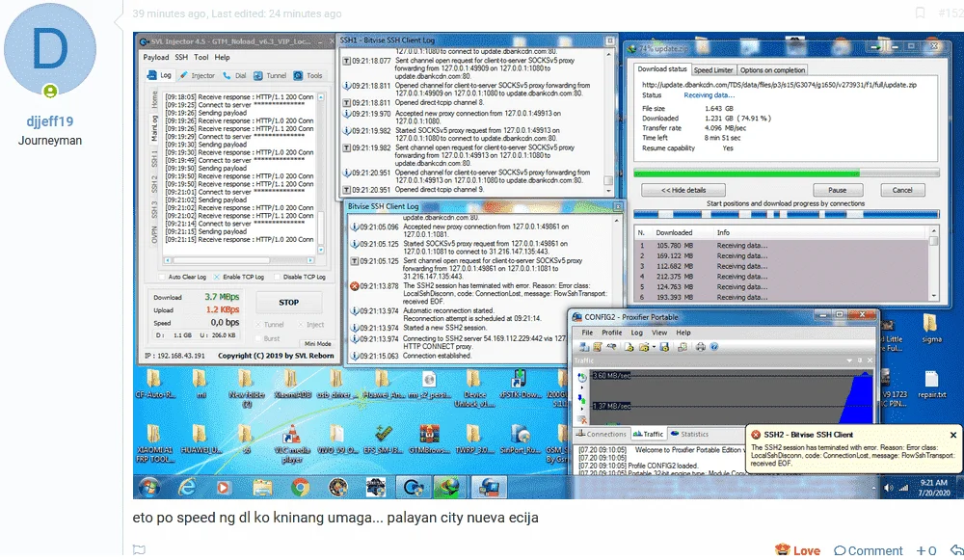
Task: Open Payload menu in SVL Injector
Action: click(x=155, y=57)
